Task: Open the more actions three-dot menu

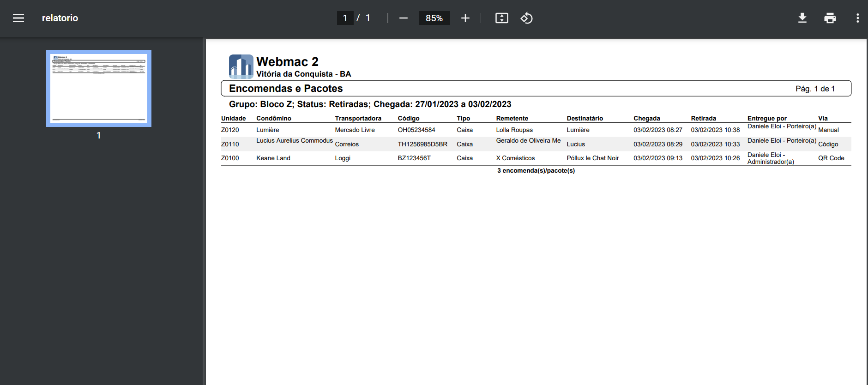Action: (x=857, y=18)
